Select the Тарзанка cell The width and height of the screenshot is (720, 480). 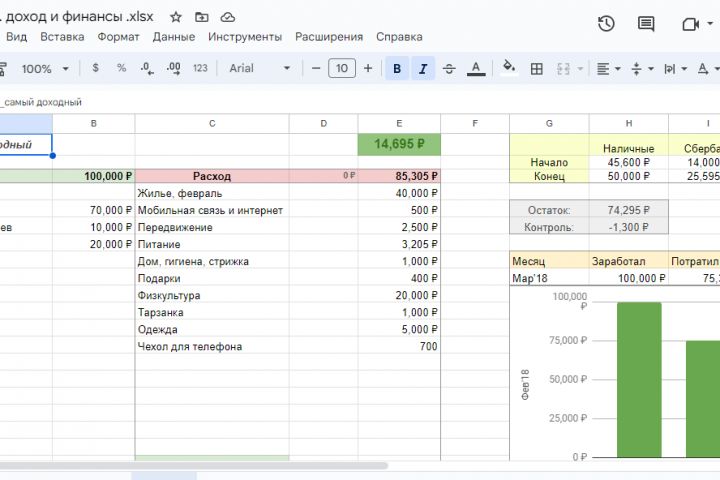tap(212, 312)
